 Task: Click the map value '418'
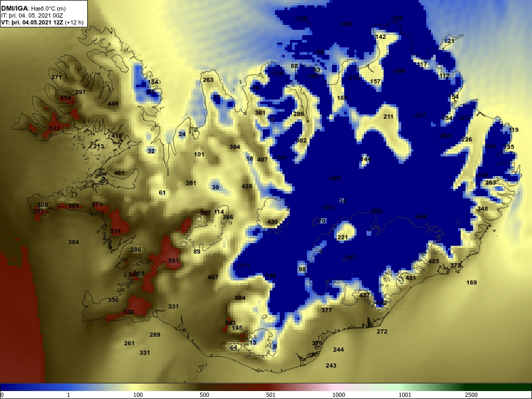point(117,136)
